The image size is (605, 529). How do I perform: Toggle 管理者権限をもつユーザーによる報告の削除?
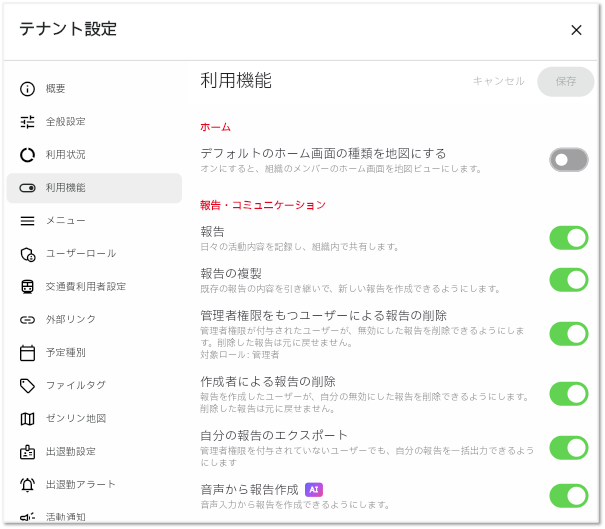569,334
